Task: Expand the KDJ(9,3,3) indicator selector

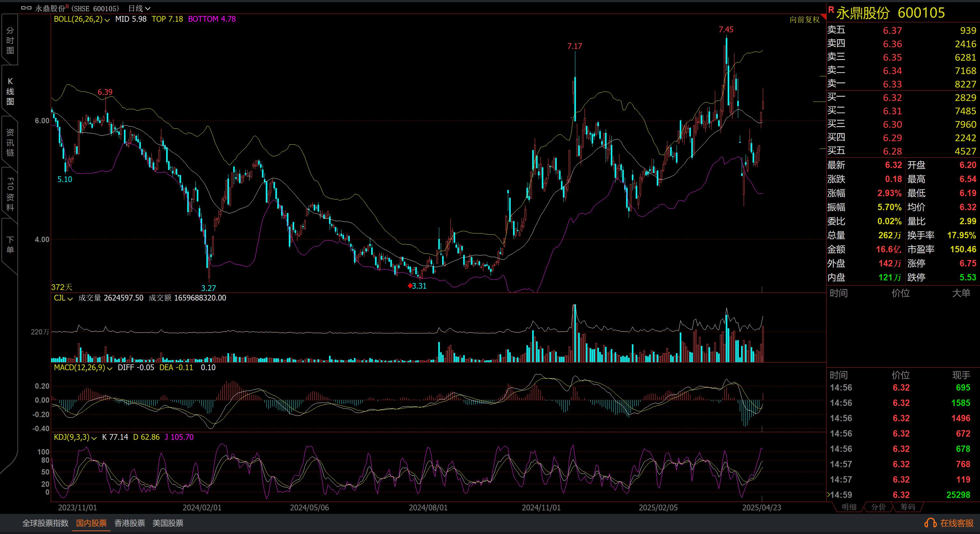Action: tap(94, 438)
